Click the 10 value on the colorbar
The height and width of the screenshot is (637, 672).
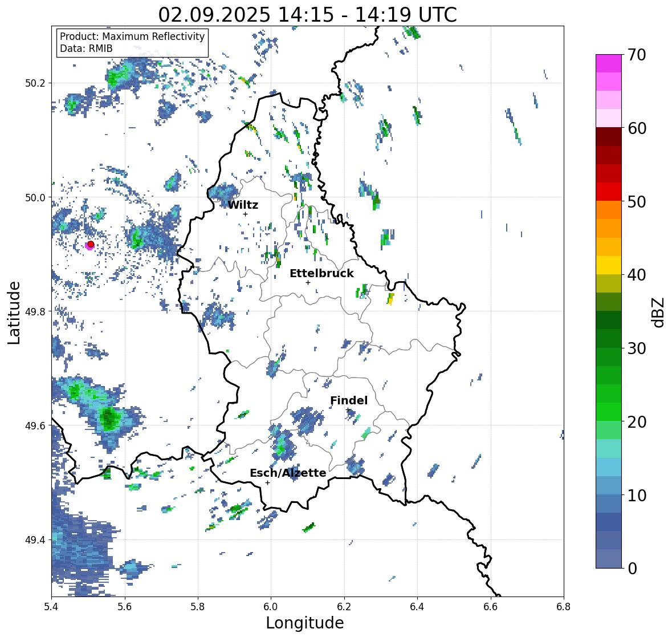pyautogui.click(x=637, y=495)
